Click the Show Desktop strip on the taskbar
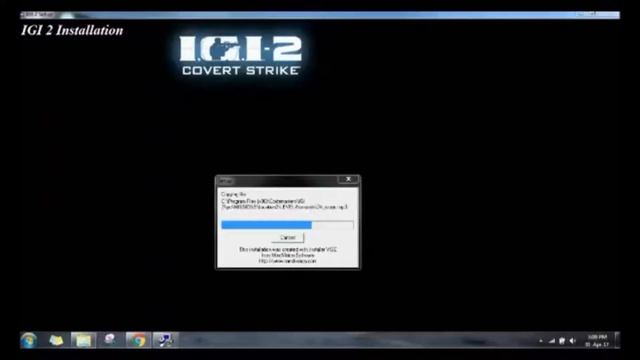640x360 pixels. click(617, 340)
